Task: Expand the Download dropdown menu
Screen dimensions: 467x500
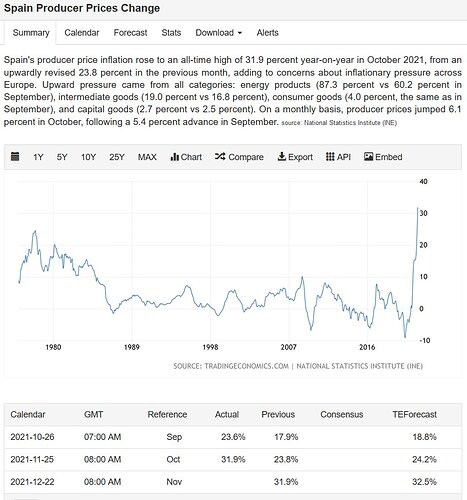Action: [x=219, y=33]
